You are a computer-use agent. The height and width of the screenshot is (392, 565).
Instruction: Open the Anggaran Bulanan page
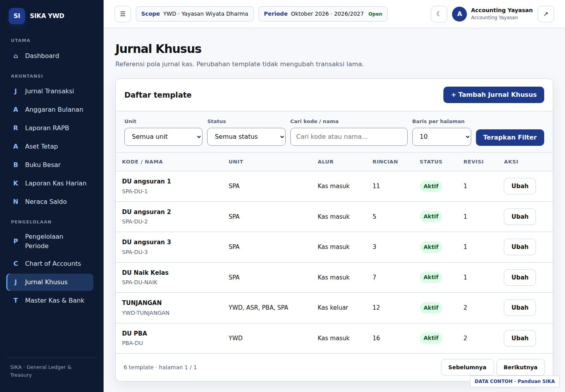[50, 110]
